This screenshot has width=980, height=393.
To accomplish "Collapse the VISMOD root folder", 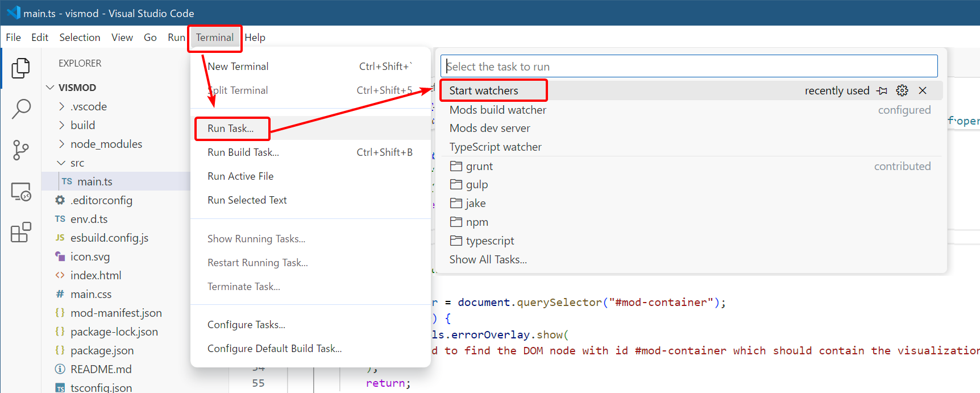I will click(x=50, y=88).
